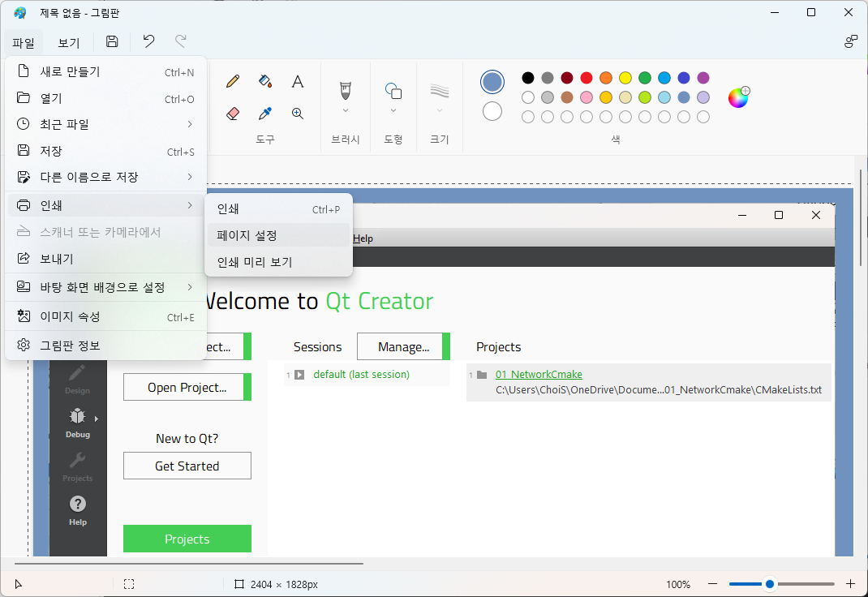Click the canvas dimensions icon in status bar

click(x=239, y=584)
